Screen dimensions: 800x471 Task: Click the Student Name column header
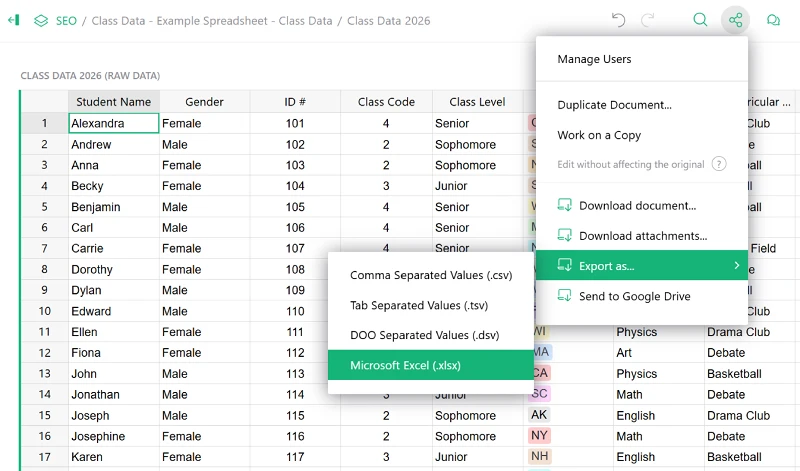pyautogui.click(x=114, y=102)
